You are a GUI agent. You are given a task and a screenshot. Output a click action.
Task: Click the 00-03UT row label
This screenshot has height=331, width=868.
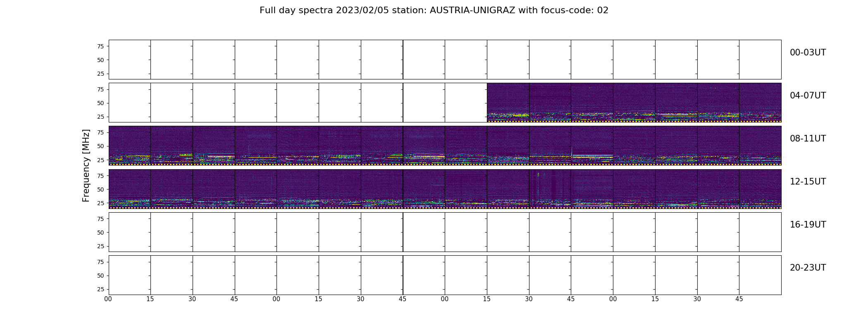click(x=808, y=53)
